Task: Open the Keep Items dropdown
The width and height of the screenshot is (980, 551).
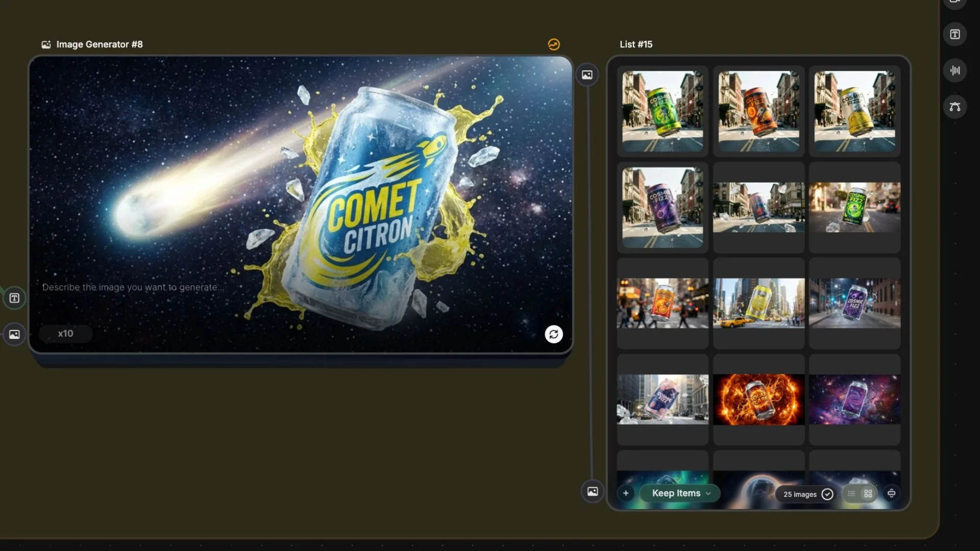Action: pyautogui.click(x=680, y=493)
